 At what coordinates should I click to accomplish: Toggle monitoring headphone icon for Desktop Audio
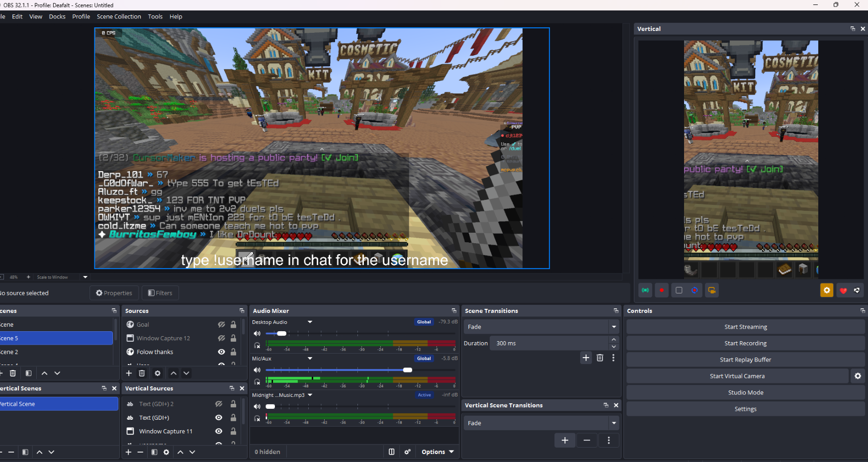257,346
